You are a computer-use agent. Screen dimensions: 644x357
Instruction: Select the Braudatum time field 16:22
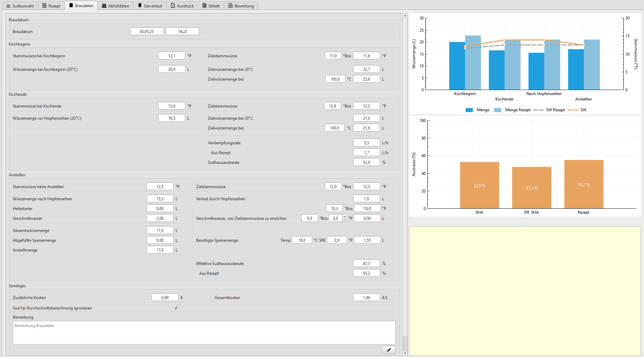182,31
